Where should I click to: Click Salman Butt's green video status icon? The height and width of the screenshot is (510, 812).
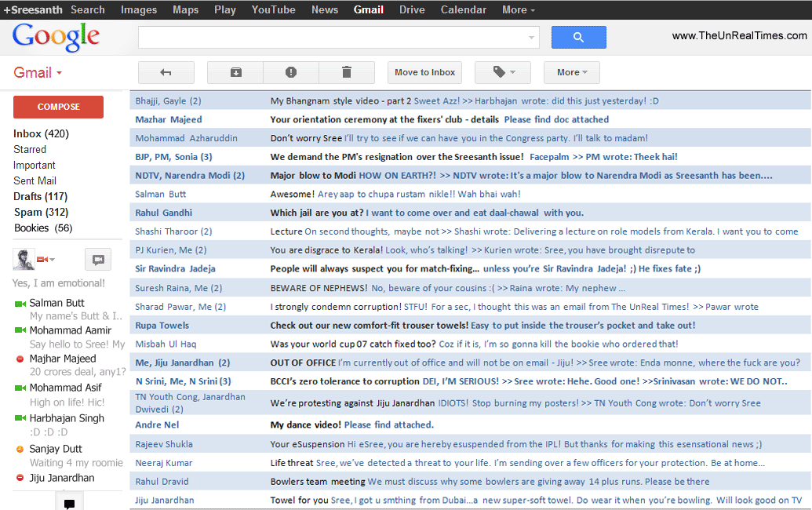pyautogui.click(x=20, y=304)
